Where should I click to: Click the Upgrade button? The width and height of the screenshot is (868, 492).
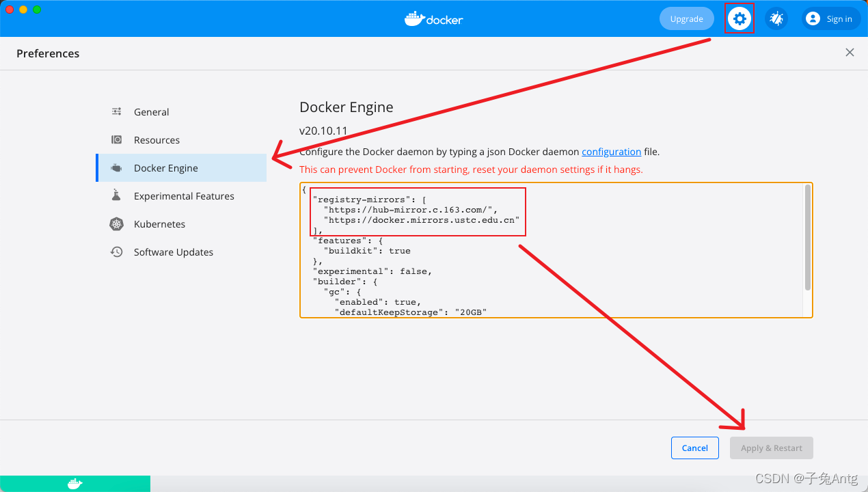[687, 18]
